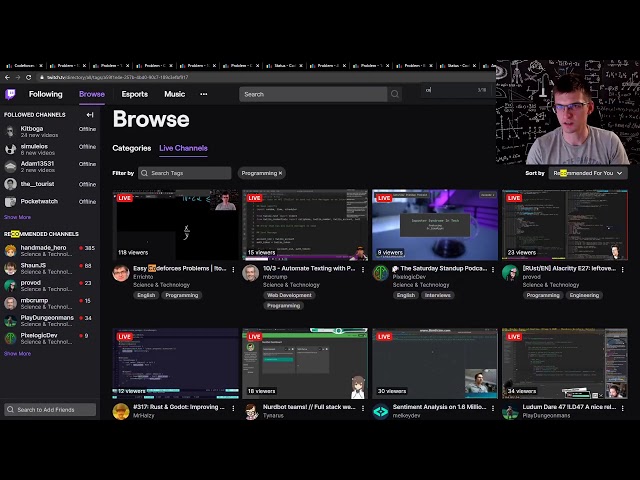Open options for Rust & Godot stream
The image size is (640, 480).
tap(233, 408)
